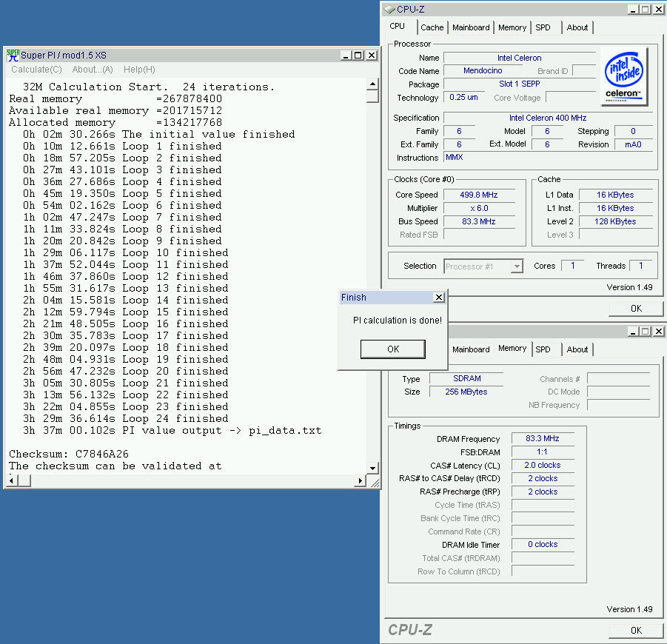Minimize the top CPU-Z window
The width and height of the screenshot is (667, 644).
[x=633, y=10]
